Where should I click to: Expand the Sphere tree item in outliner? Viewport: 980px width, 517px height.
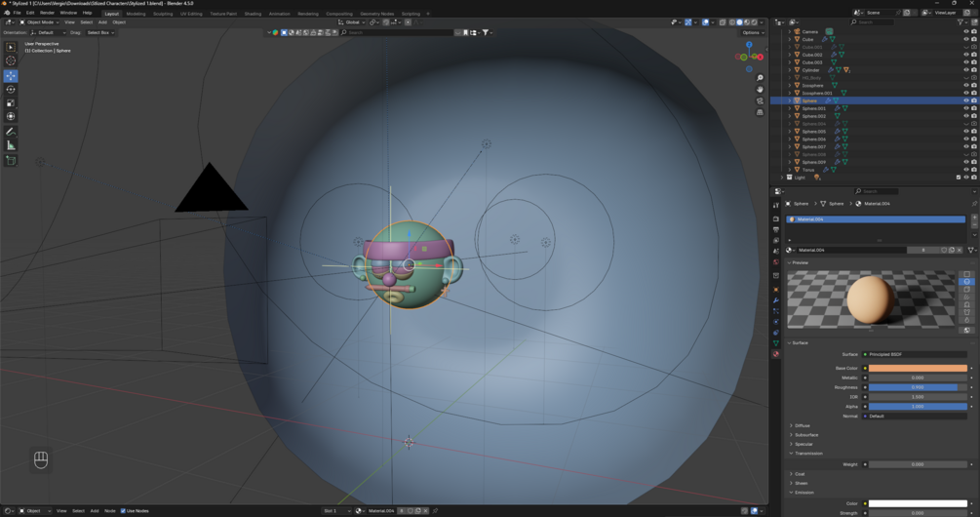pos(790,100)
